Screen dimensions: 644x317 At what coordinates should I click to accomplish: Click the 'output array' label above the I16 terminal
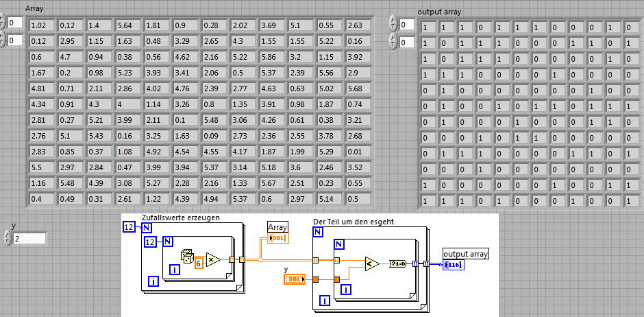pos(466,254)
